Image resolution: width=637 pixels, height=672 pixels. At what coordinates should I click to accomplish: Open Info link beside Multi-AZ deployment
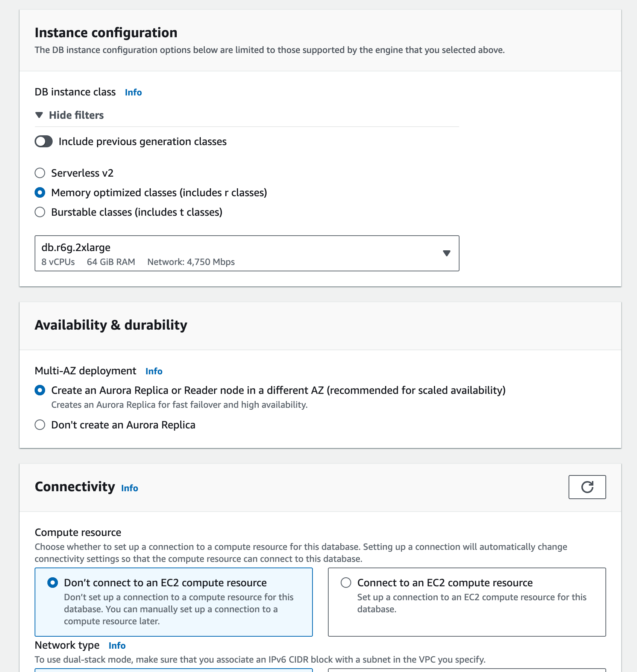point(154,371)
